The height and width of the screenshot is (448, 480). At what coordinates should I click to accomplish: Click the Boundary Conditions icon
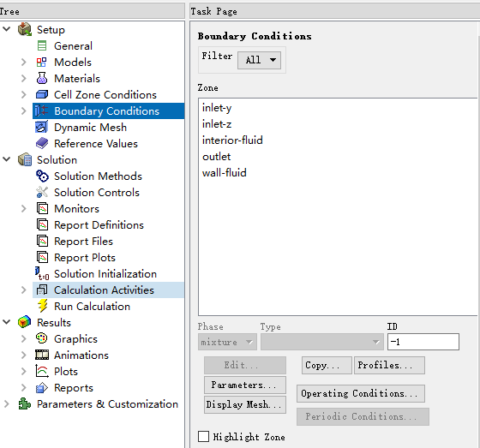coord(41,111)
